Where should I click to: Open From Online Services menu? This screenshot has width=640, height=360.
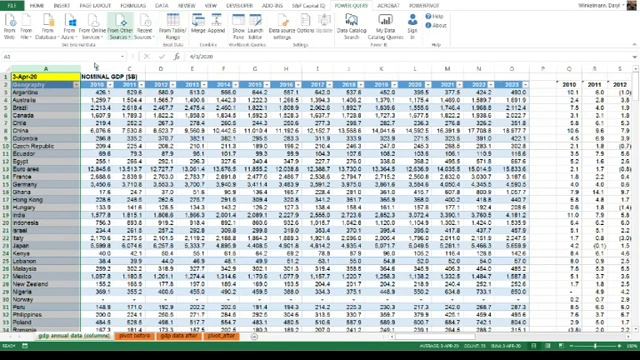(x=92, y=27)
